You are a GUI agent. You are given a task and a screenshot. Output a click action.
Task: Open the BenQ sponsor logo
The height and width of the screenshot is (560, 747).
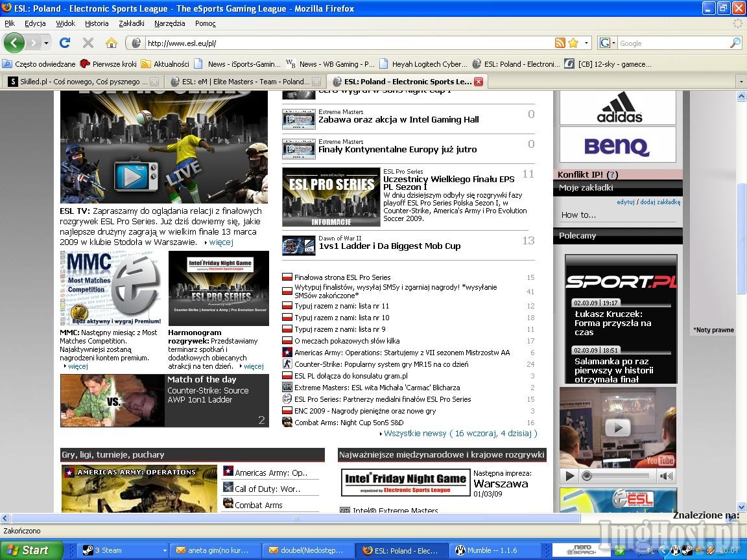click(x=618, y=145)
